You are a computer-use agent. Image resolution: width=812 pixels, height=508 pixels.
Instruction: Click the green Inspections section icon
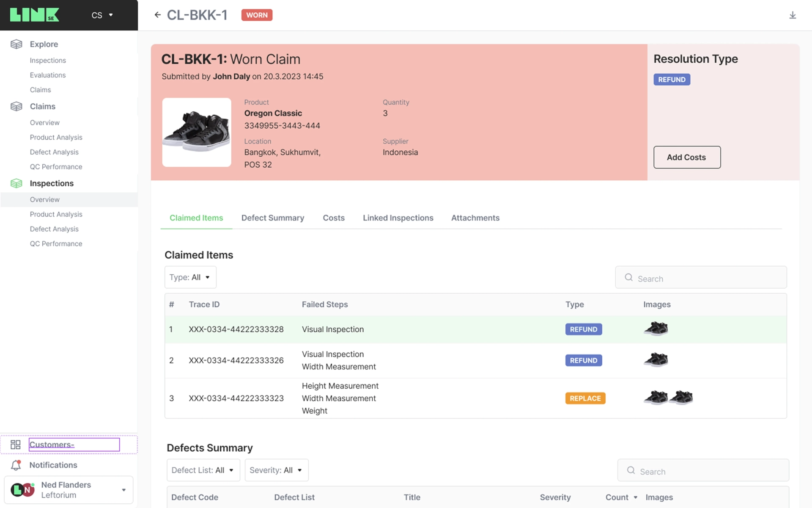click(16, 183)
